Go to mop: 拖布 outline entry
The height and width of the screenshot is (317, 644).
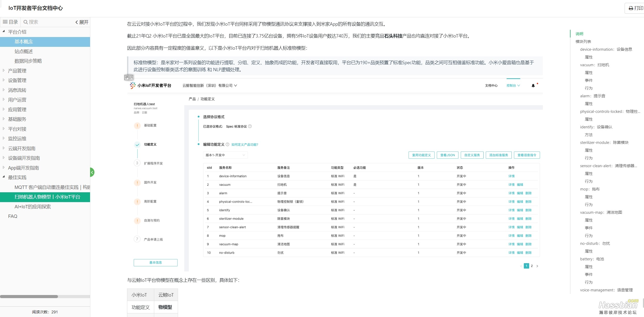590,189
